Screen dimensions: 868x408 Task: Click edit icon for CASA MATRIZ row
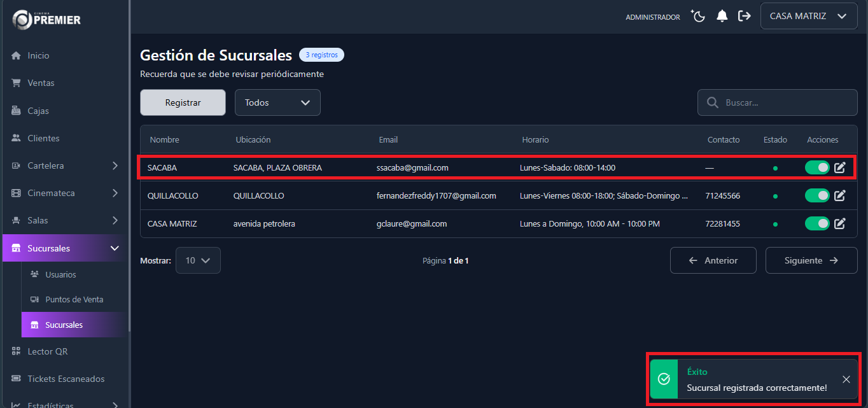[x=840, y=224]
